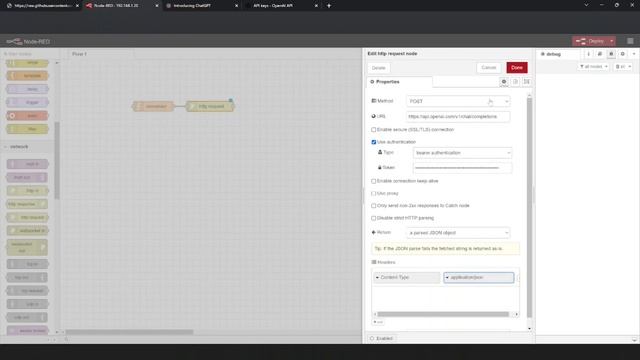Viewport: 640px width, 360px height.
Task: Click the Cancel button
Action: [489, 68]
